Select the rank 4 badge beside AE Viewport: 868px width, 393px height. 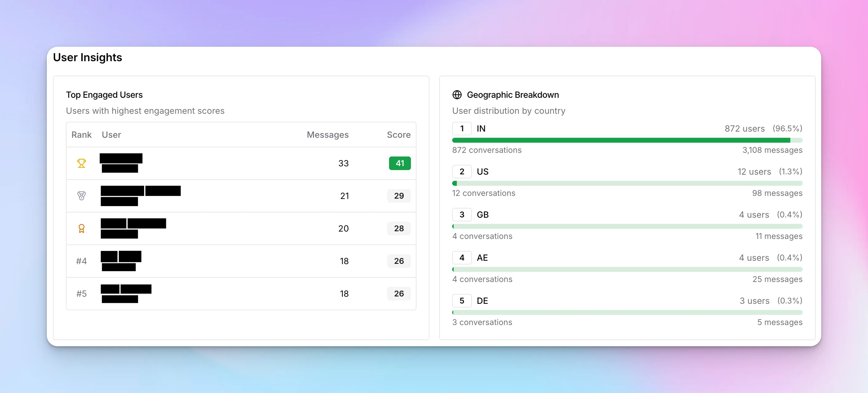462,258
